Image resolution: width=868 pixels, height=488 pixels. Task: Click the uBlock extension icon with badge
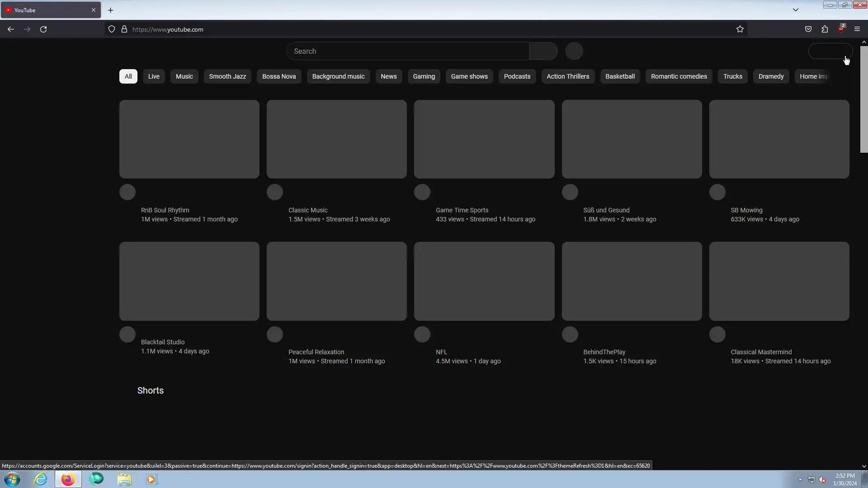(x=841, y=29)
